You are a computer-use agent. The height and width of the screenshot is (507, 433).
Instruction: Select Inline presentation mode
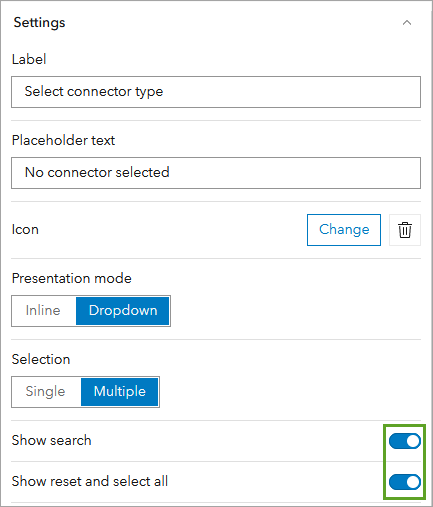point(43,311)
